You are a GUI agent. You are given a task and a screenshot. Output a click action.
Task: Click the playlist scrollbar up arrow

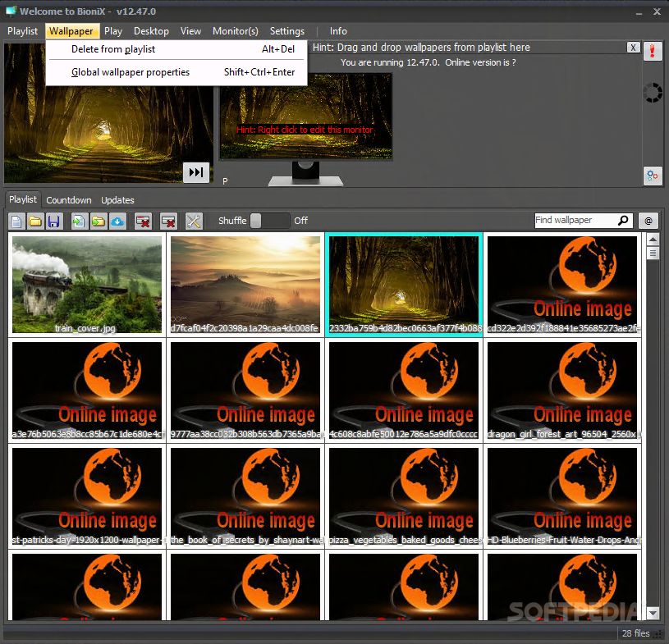tap(653, 240)
